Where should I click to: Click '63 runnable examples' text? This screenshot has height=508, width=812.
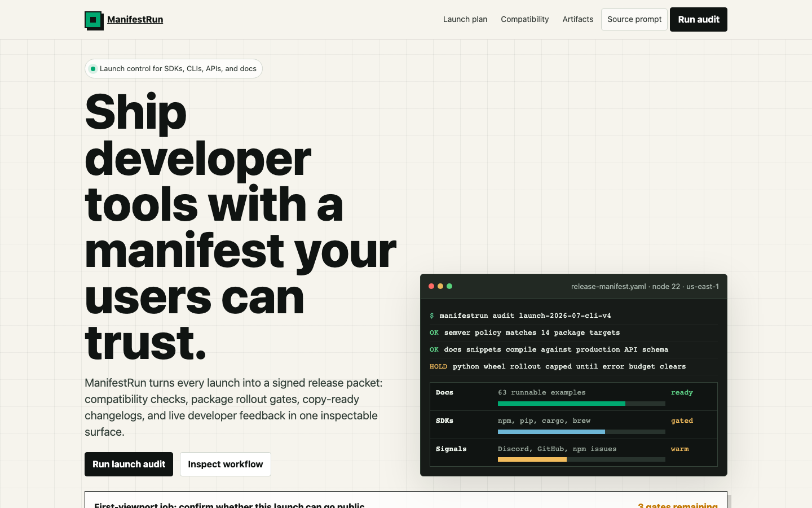click(x=541, y=392)
